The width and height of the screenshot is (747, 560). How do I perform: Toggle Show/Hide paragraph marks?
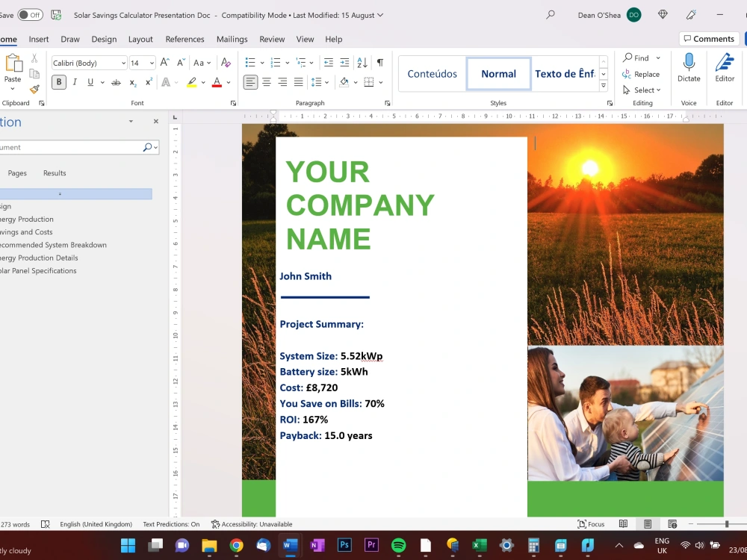tap(380, 63)
